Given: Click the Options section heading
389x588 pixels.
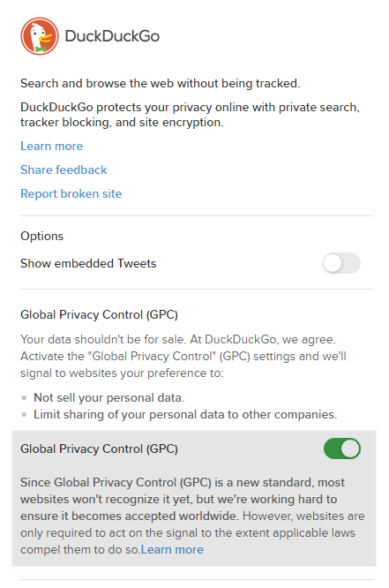Looking at the screenshot, I should [x=42, y=237].
